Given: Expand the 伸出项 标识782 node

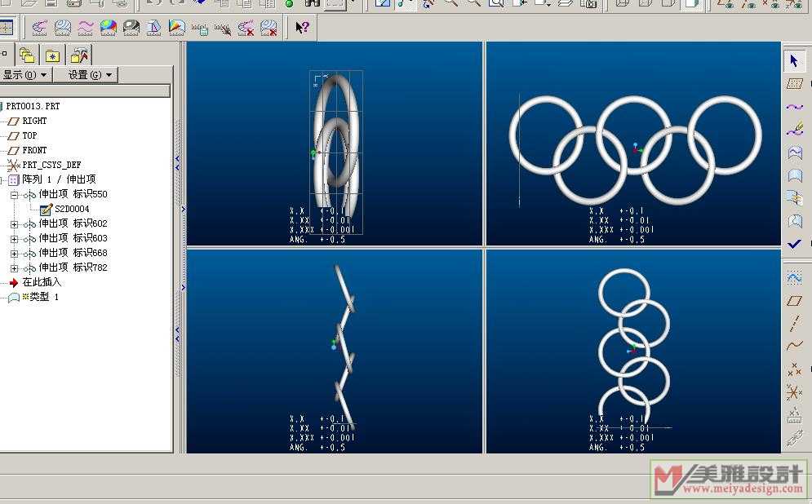Looking at the screenshot, I should pos(14,268).
